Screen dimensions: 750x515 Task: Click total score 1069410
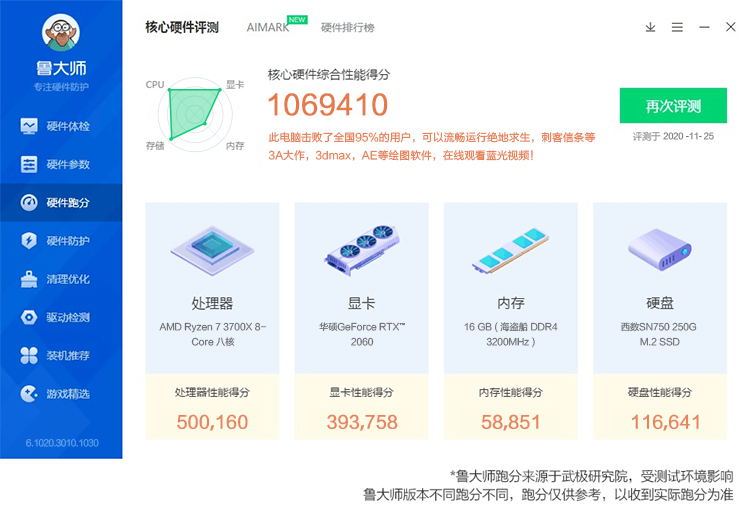(x=328, y=105)
